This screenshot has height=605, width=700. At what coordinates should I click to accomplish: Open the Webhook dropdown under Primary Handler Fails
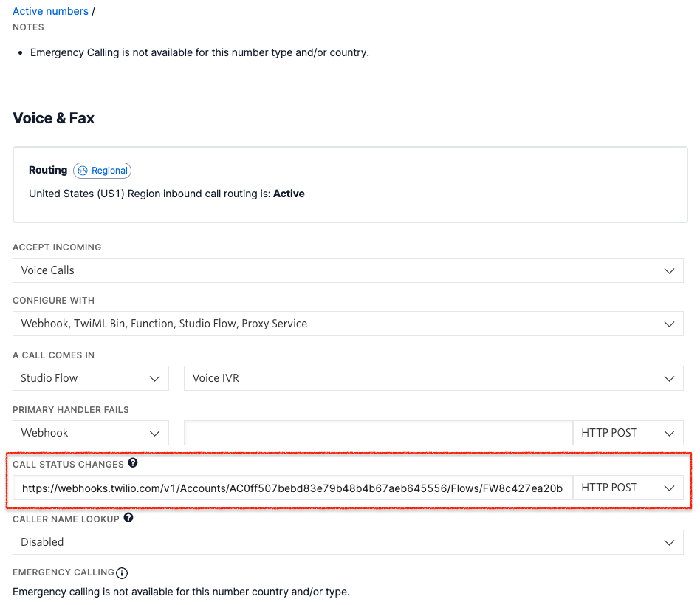point(91,433)
